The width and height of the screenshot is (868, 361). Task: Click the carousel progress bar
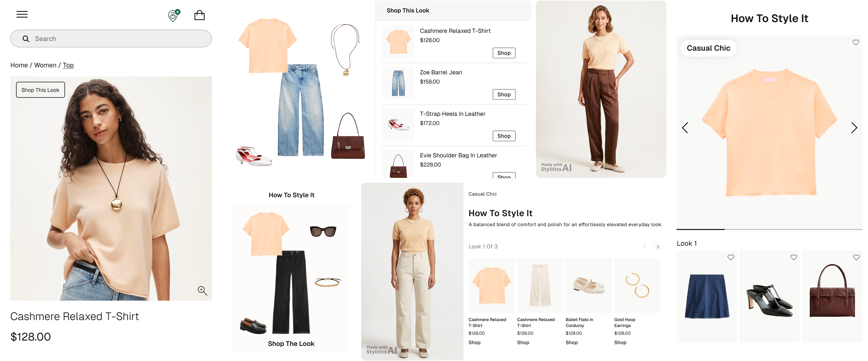[769, 229]
